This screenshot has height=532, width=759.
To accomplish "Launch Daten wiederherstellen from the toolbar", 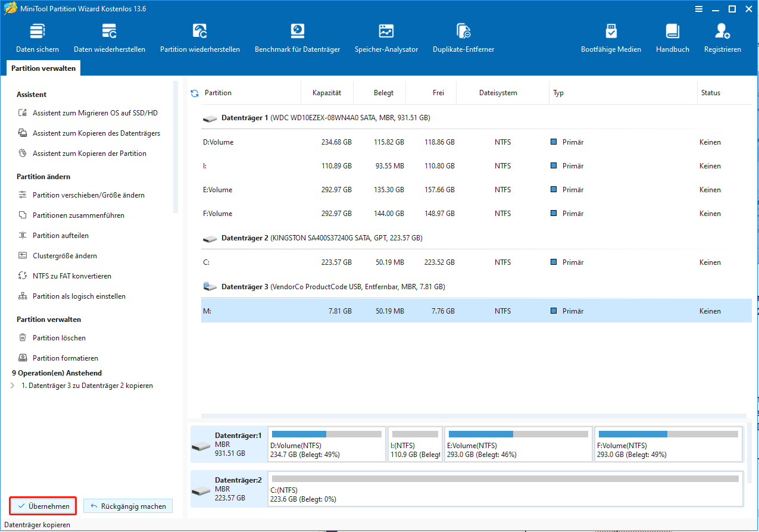I will [110, 39].
